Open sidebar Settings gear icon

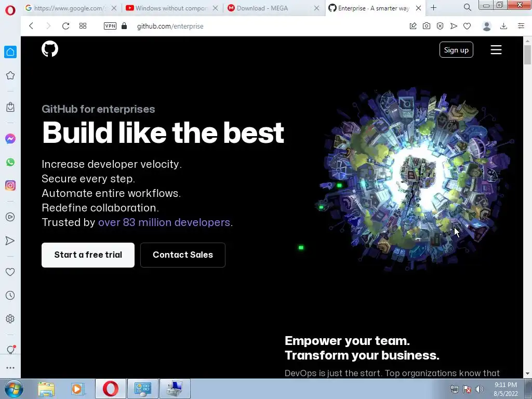tap(10, 318)
